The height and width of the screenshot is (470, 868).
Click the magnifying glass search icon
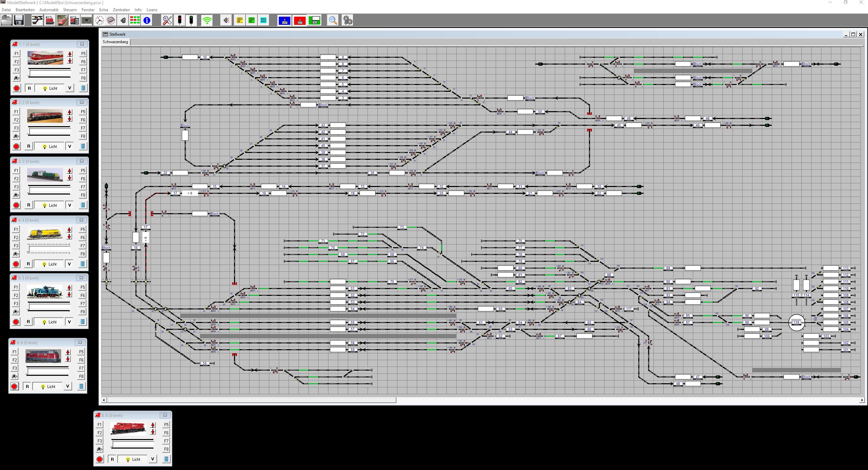click(x=333, y=20)
